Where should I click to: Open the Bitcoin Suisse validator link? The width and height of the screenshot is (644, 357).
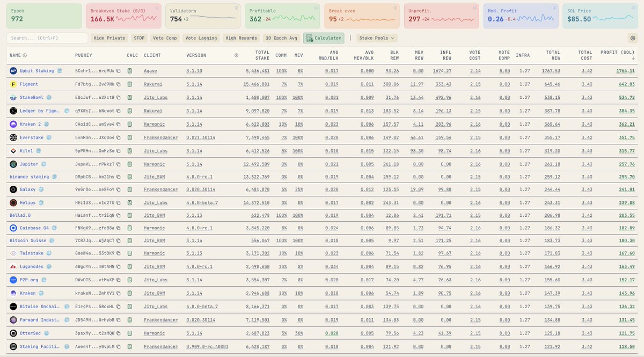(x=28, y=241)
